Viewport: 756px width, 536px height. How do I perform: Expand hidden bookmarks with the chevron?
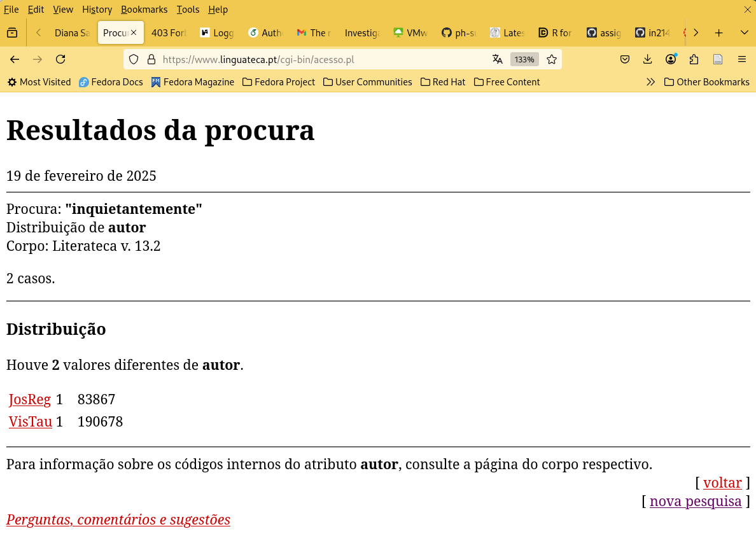pos(650,81)
